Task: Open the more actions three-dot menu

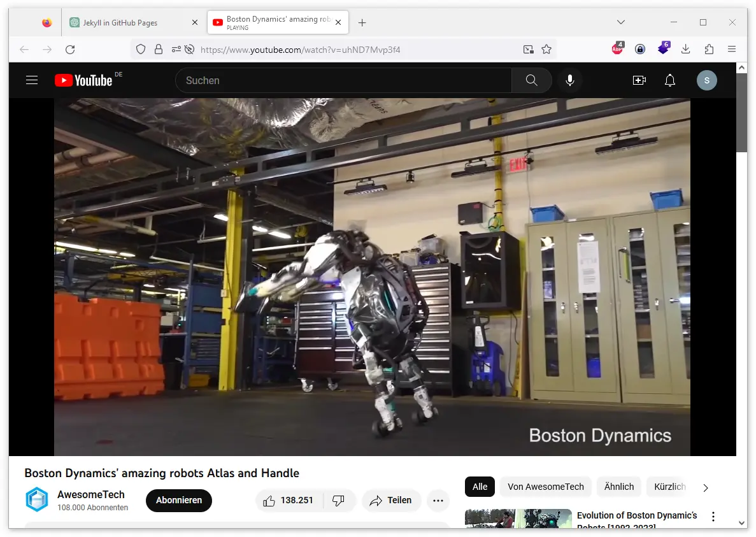Action: click(x=438, y=501)
